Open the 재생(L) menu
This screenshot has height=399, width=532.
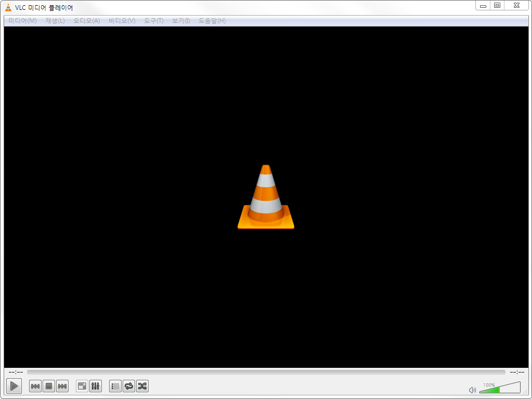click(55, 21)
